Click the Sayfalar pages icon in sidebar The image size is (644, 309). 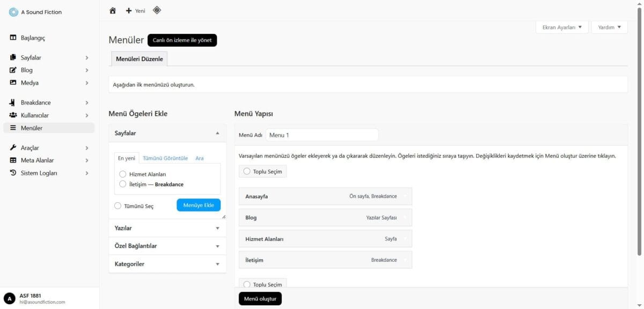click(13, 57)
